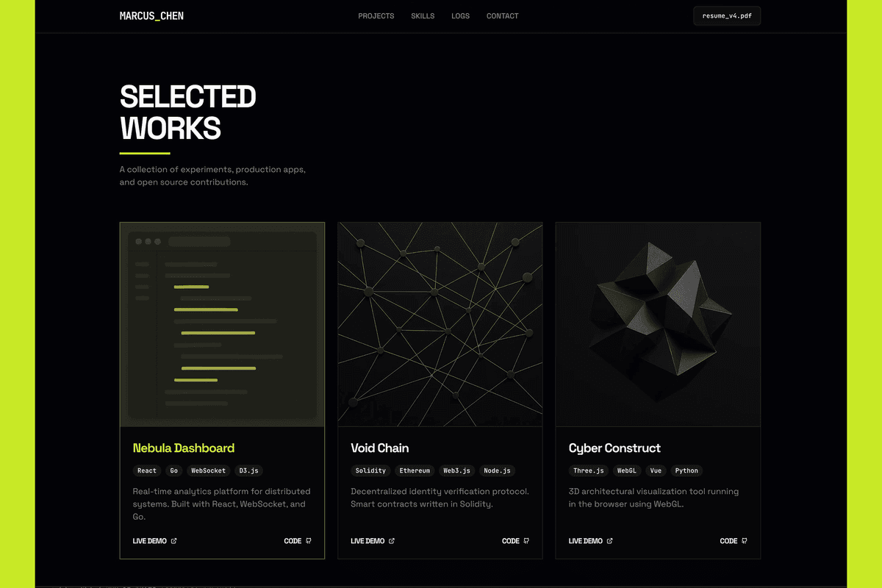Image resolution: width=882 pixels, height=588 pixels.
Task: Open the Void Chain network graph image
Action: (440, 324)
